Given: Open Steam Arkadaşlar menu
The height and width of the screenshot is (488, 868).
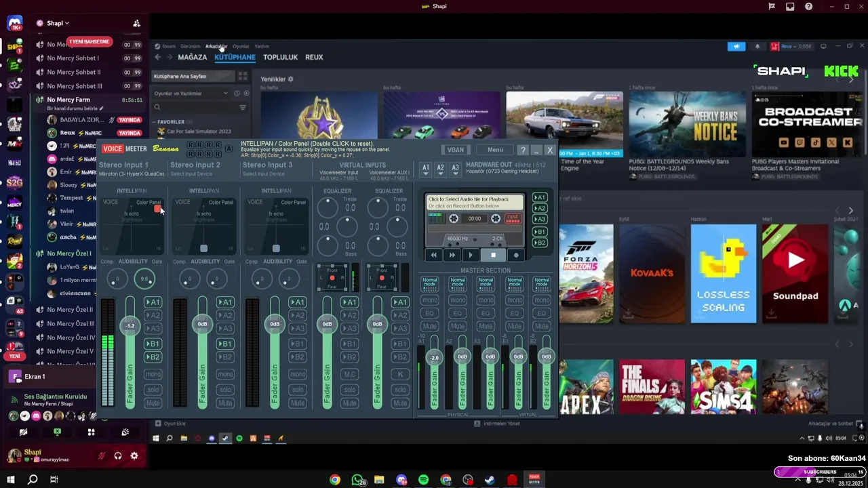Looking at the screenshot, I should (x=216, y=46).
